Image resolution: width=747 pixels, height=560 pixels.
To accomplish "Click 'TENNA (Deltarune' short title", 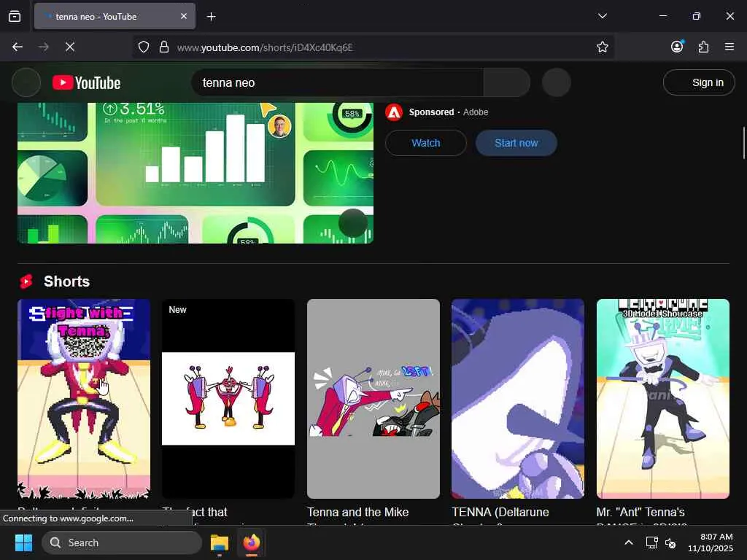I will pos(500,512).
